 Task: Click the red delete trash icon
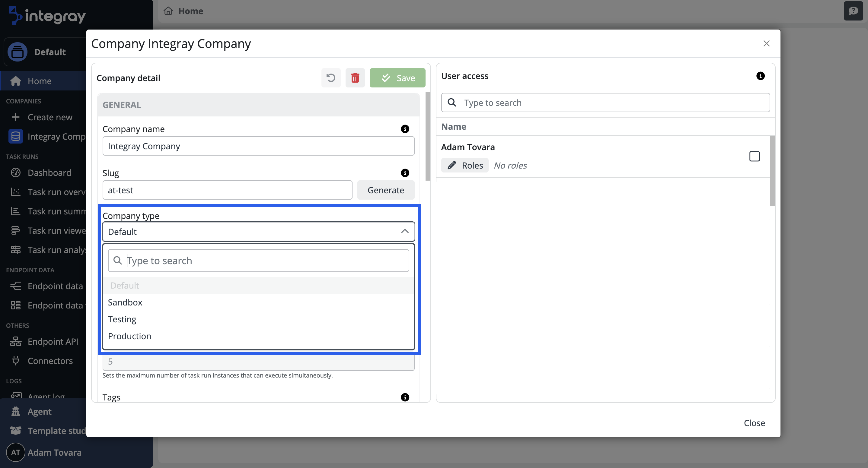355,78
